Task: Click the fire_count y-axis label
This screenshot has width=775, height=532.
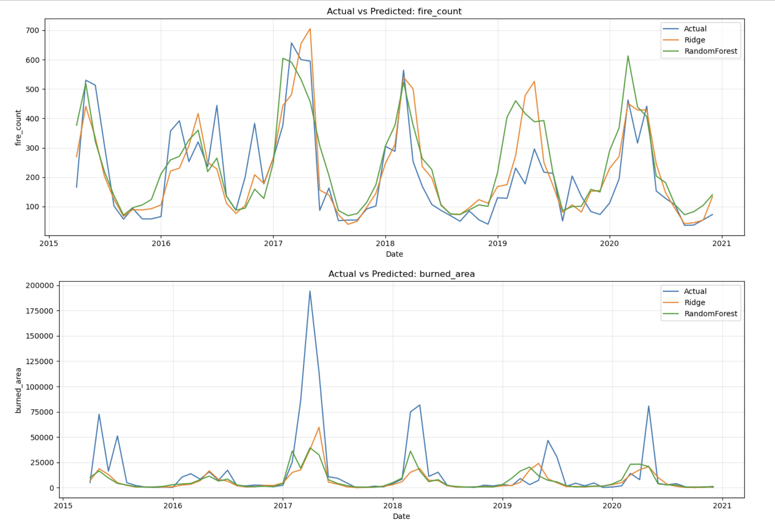Action: pos(18,128)
